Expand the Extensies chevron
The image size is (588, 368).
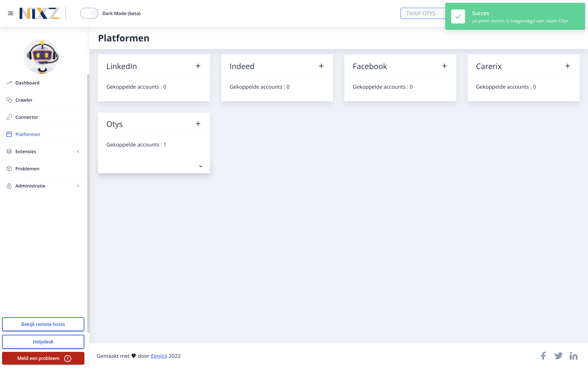tap(78, 151)
